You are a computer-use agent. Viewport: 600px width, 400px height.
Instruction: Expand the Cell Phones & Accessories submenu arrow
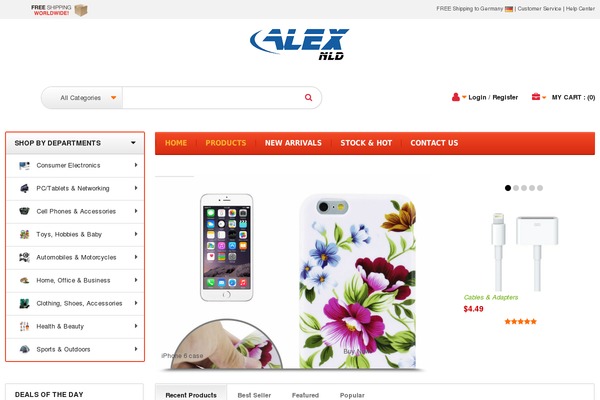click(x=136, y=211)
